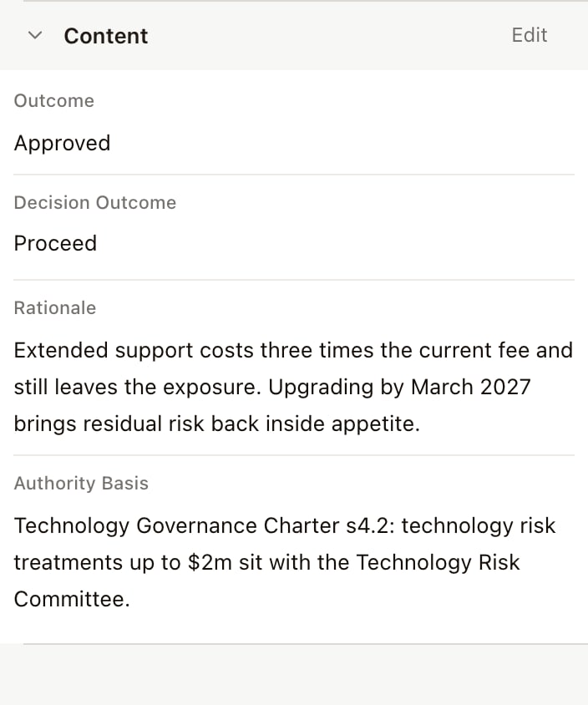The width and height of the screenshot is (588, 705).
Task: Click the Approved outcome value
Action: [62, 144]
